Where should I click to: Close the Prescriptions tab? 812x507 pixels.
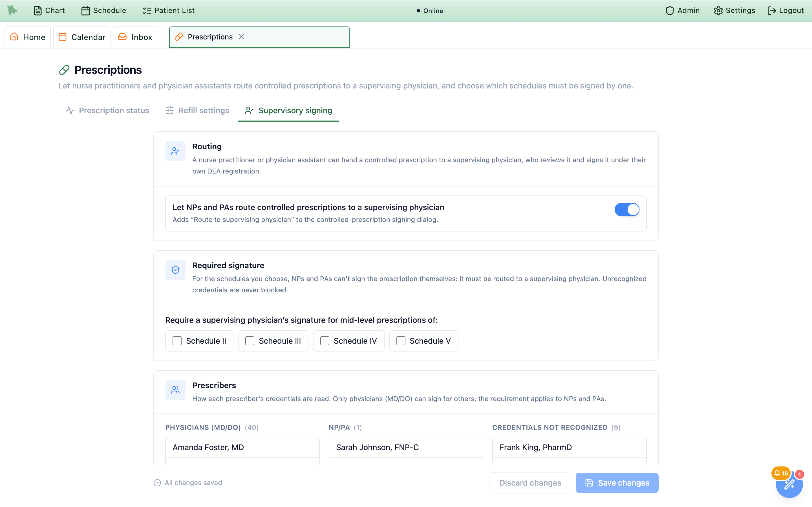(x=241, y=37)
